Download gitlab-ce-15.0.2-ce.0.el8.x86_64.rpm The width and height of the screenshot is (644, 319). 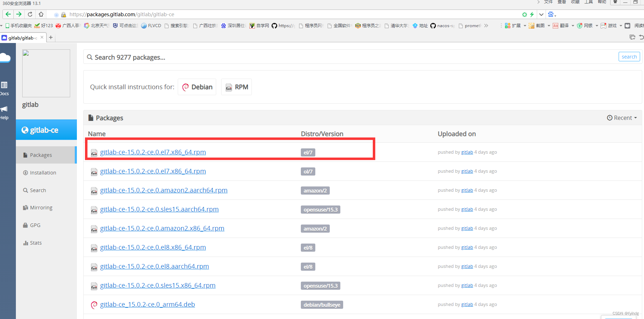pos(153,247)
